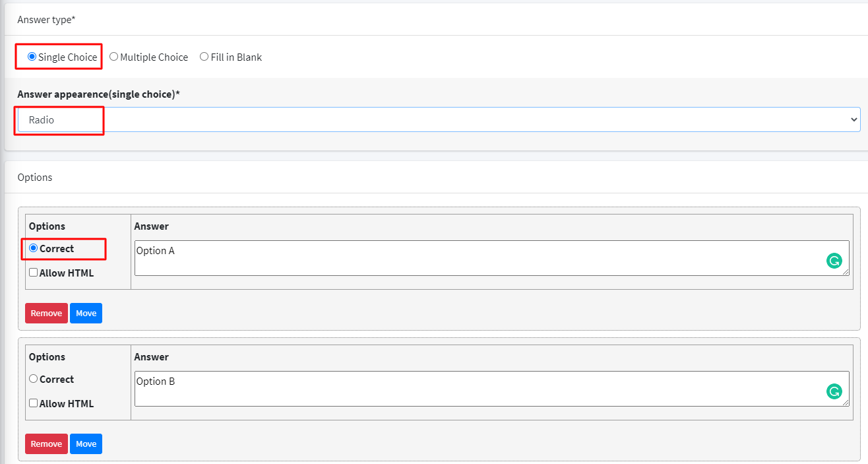The image size is (868, 464).
Task: Remove the Option B answer block
Action: pyautogui.click(x=46, y=444)
